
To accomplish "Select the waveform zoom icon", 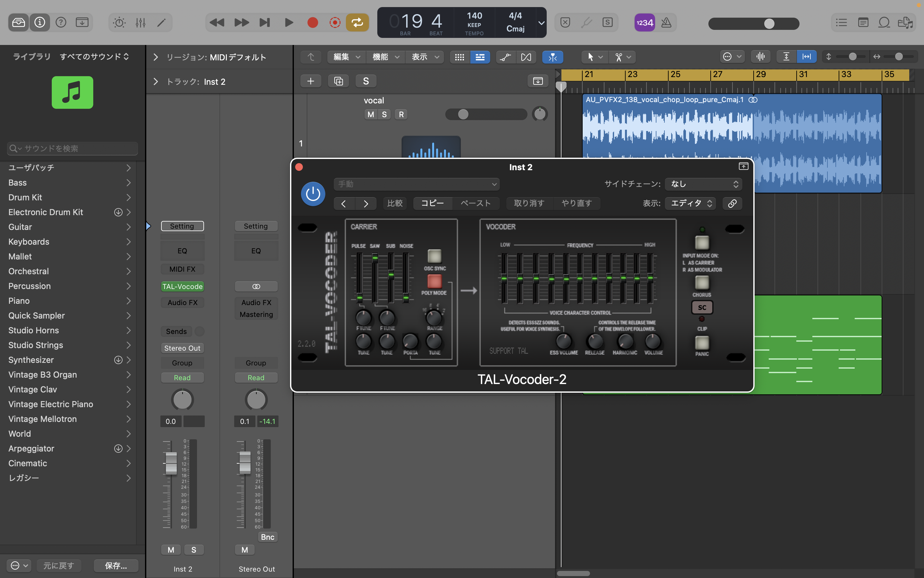I will pyautogui.click(x=760, y=57).
